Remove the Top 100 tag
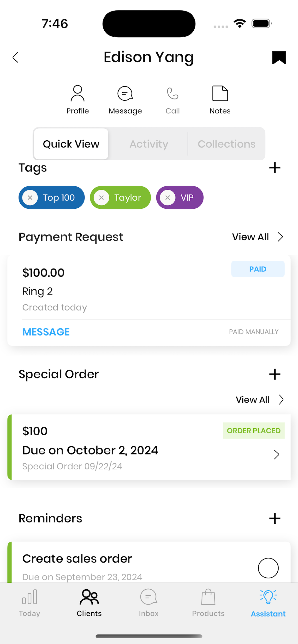The image size is (298, 644). click(x=30, y=197)
